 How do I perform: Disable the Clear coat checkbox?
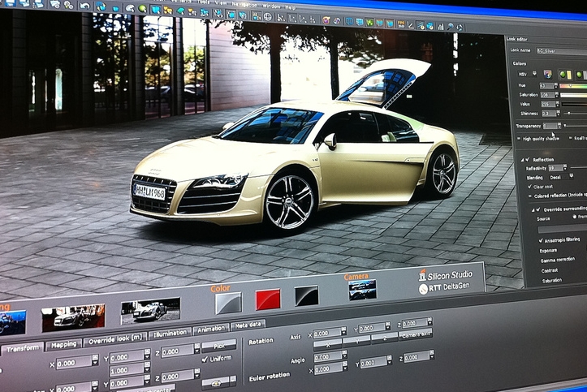pos(529,186)
